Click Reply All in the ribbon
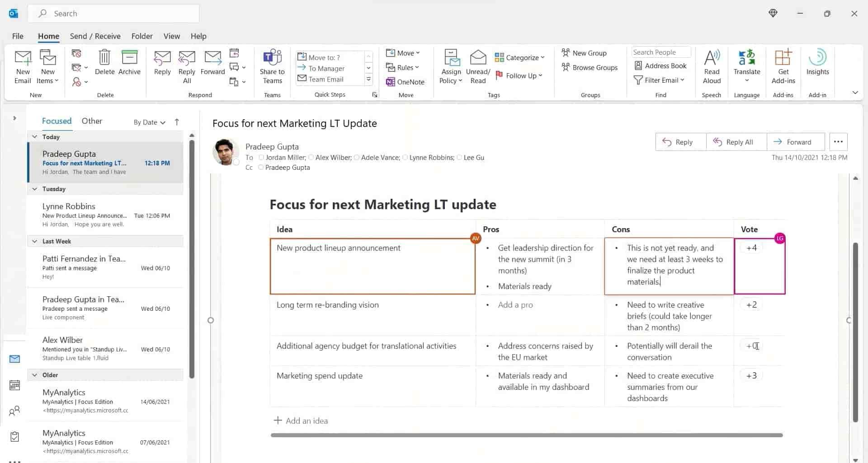Screen dimensions: 868x463 187,67
